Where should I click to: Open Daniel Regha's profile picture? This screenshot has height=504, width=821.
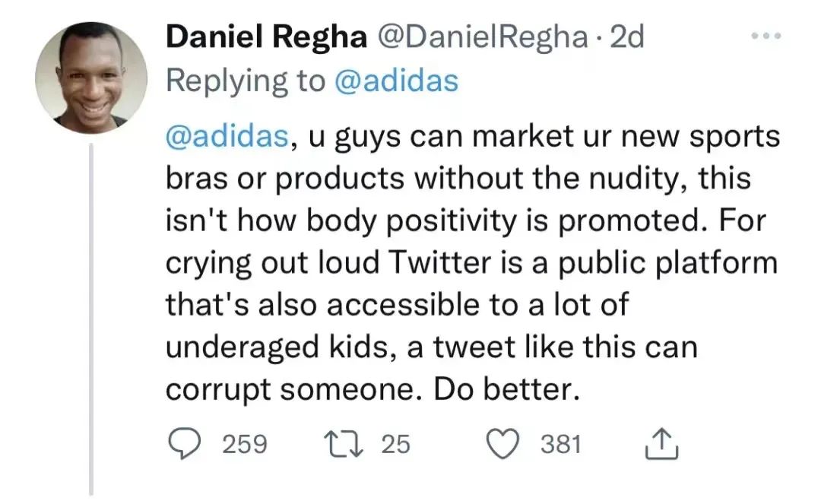pos(90,77)
